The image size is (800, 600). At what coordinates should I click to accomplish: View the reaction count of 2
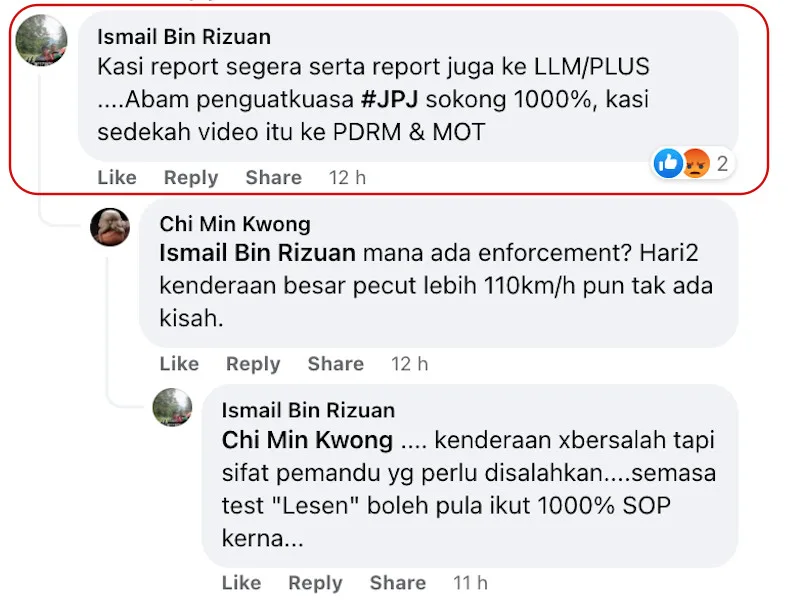722,164
